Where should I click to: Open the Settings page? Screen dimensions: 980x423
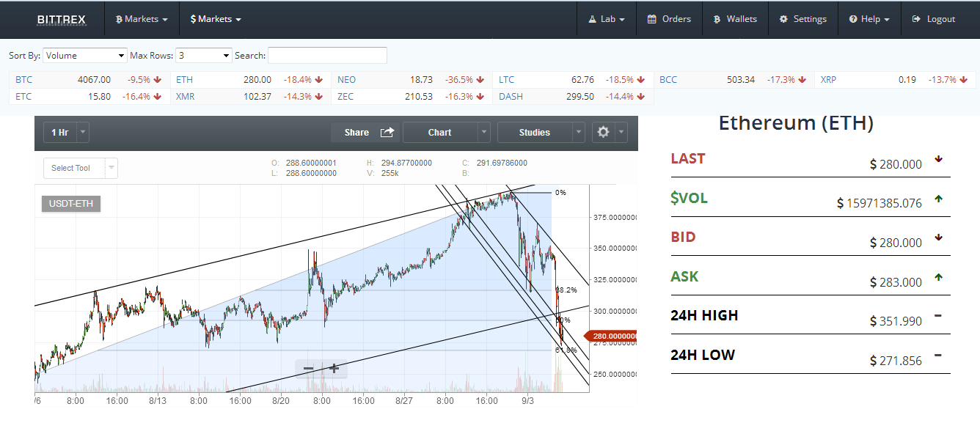(x=802, y=19)
